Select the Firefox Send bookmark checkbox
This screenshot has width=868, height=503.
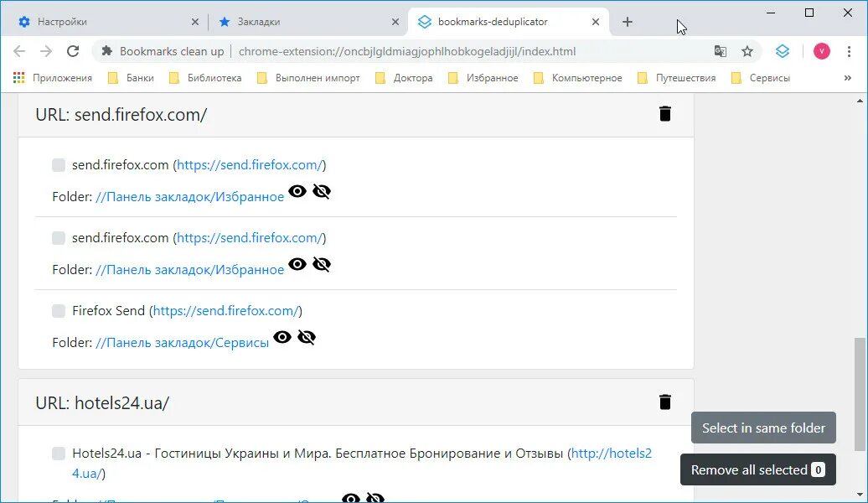coord(58,310)
